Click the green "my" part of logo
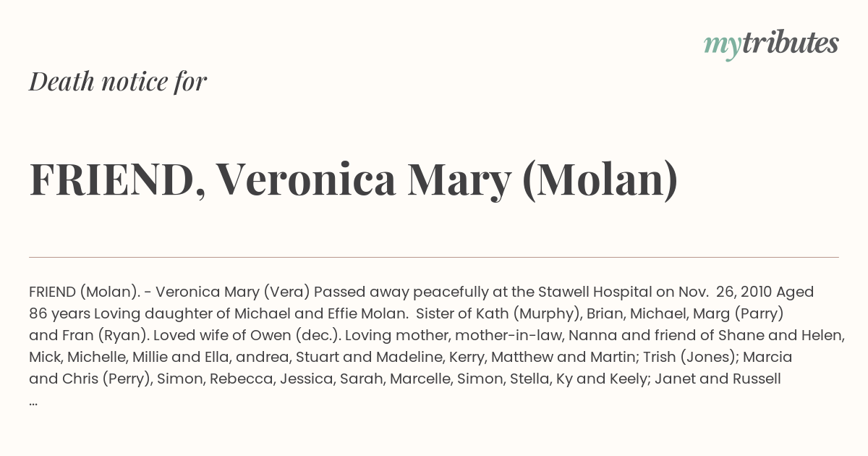Screen dimensions: 868x456 click(x=723, y=46)
